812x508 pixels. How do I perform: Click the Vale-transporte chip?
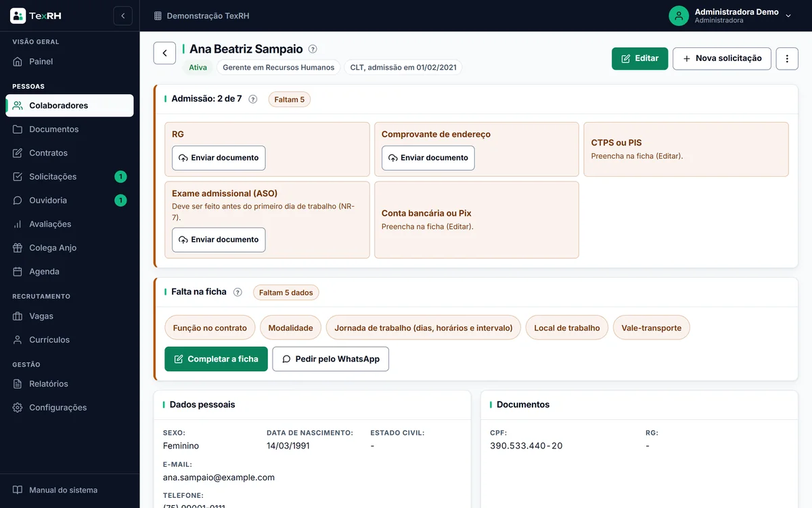coord(652,328)
